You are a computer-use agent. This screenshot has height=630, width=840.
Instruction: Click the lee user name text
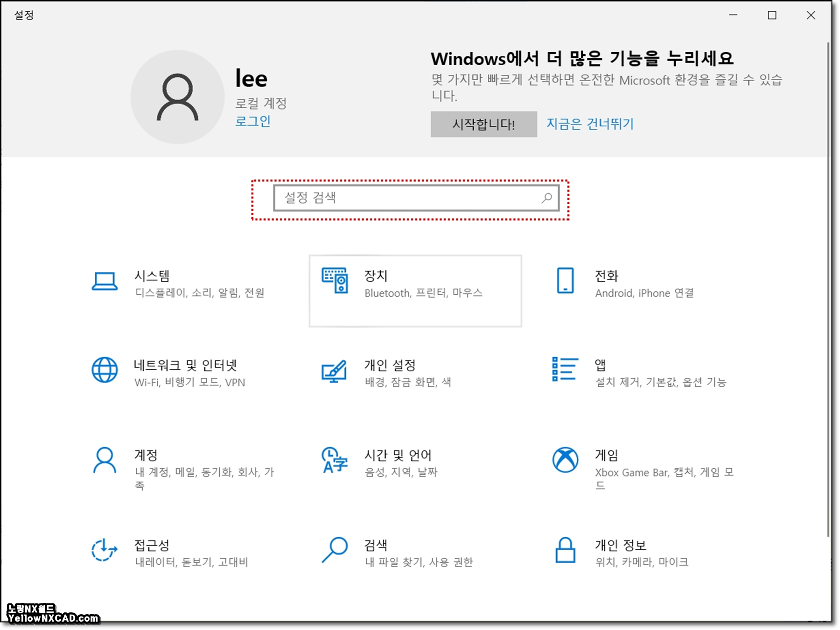[251, 78]
